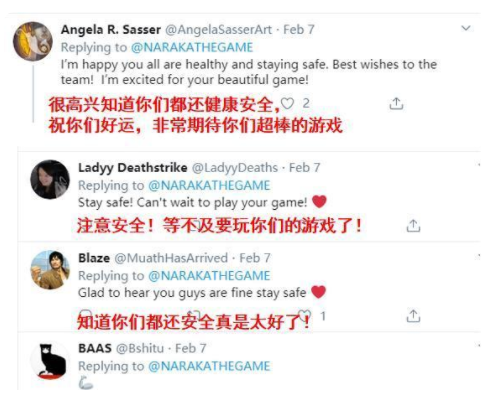The width and height of the screenshot is (492, 402).
Task: Open the Feb 7 timestamp on Angela's tweet
Action: (299, 30)
